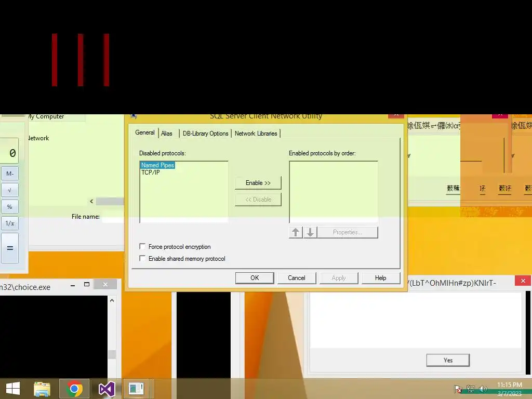Click the left scroll arrow in file dialog

(x=91, y=201)
